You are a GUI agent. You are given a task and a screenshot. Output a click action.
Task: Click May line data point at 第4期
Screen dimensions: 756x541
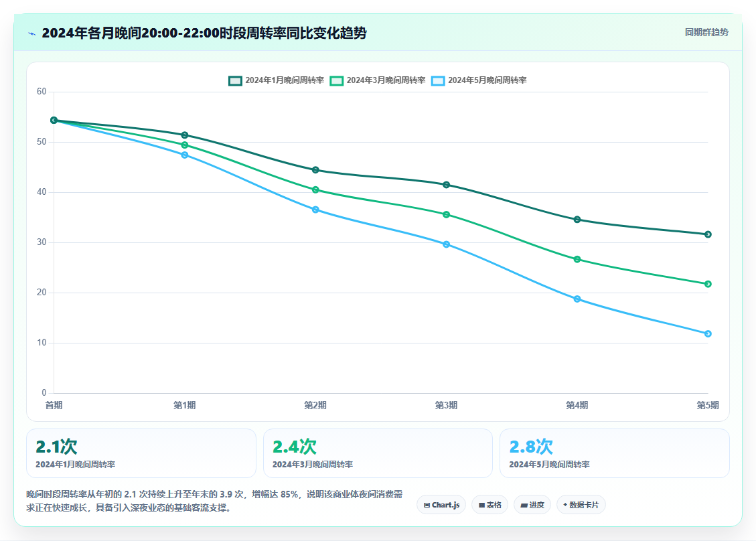[577, 299]
